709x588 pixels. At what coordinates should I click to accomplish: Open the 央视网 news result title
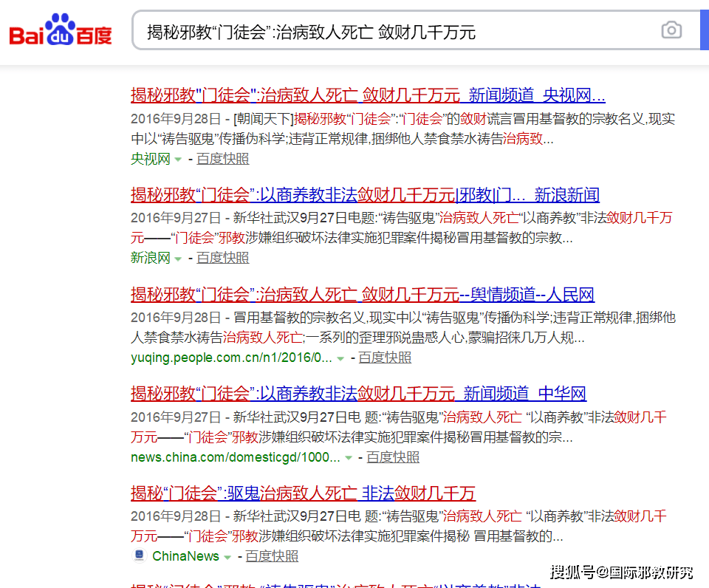click(x=368, y=95)
